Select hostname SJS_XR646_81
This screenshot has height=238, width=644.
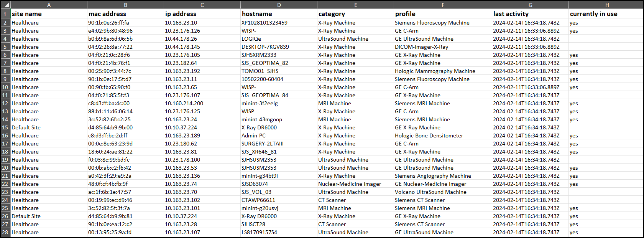pyautogui.click(x=279, y=152)
